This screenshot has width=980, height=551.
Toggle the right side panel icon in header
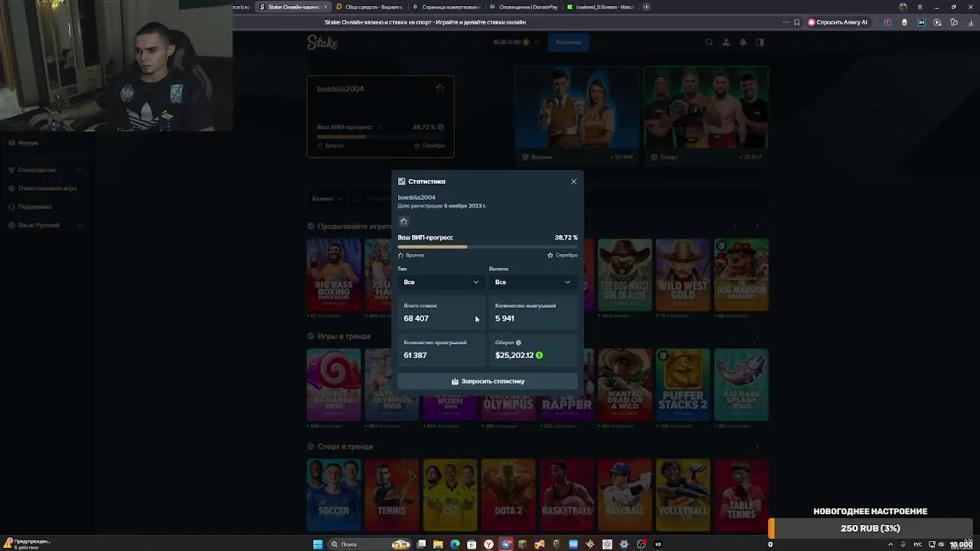pyautogui.click(x=759, y=43)
